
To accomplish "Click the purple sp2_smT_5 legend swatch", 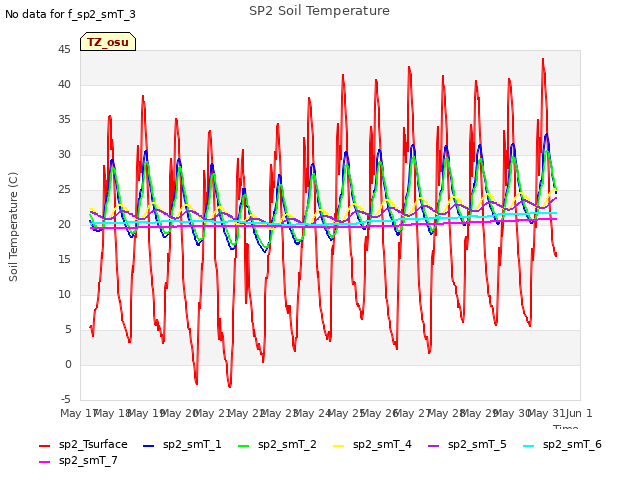I will pyautogui.click(x=434, y=446).
